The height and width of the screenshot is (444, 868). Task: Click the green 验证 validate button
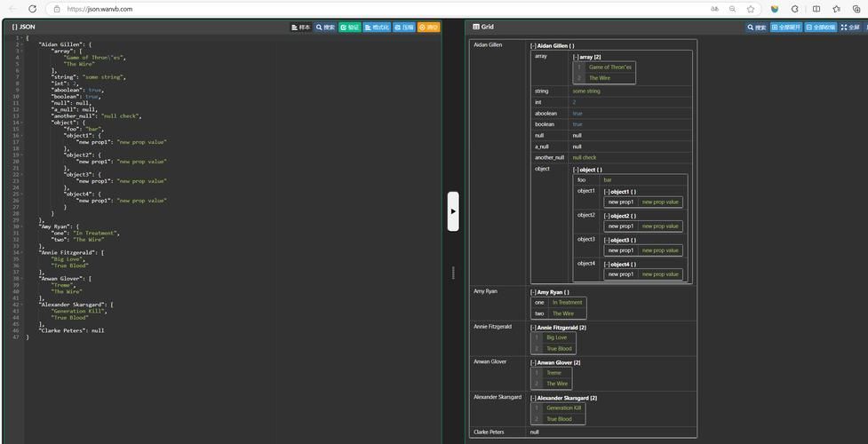tap(350, 28)
